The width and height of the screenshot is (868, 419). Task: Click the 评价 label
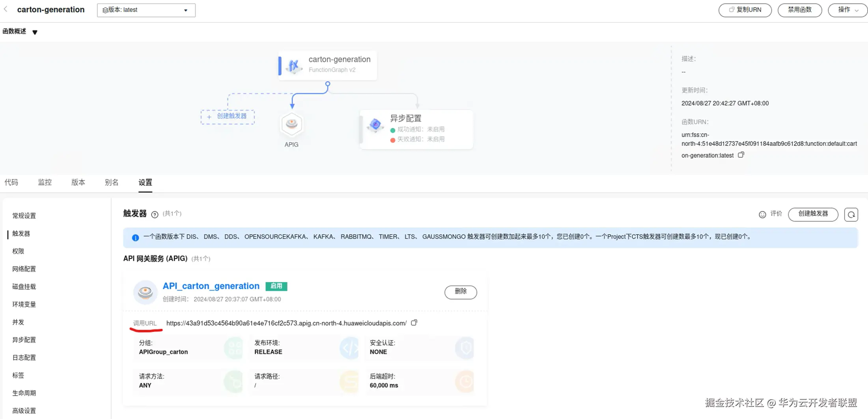pyautogui.click(x=776, y=214)
